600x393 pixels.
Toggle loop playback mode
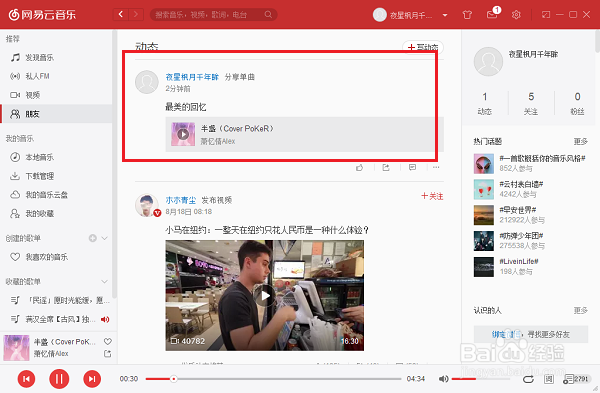click(528, 379)
